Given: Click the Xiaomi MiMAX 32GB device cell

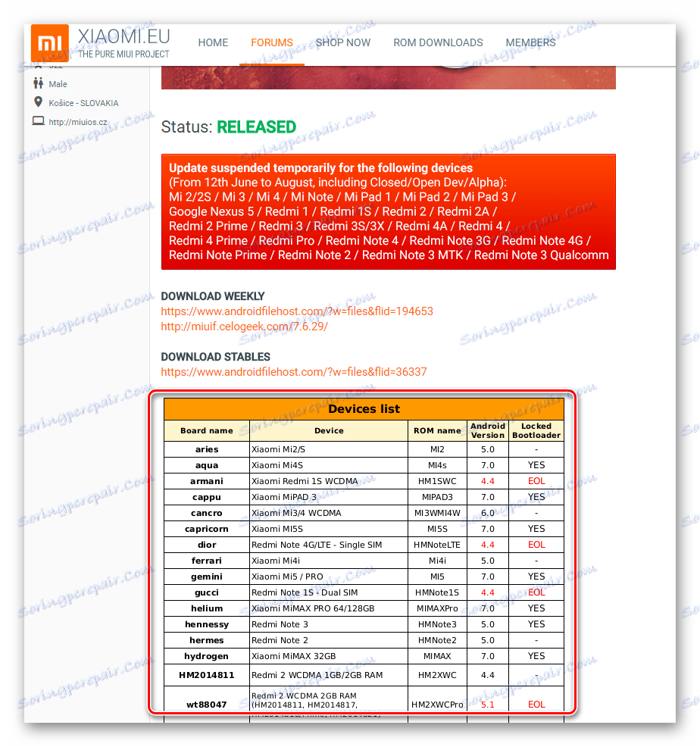Looking at the screenshot, I should 329,656.
